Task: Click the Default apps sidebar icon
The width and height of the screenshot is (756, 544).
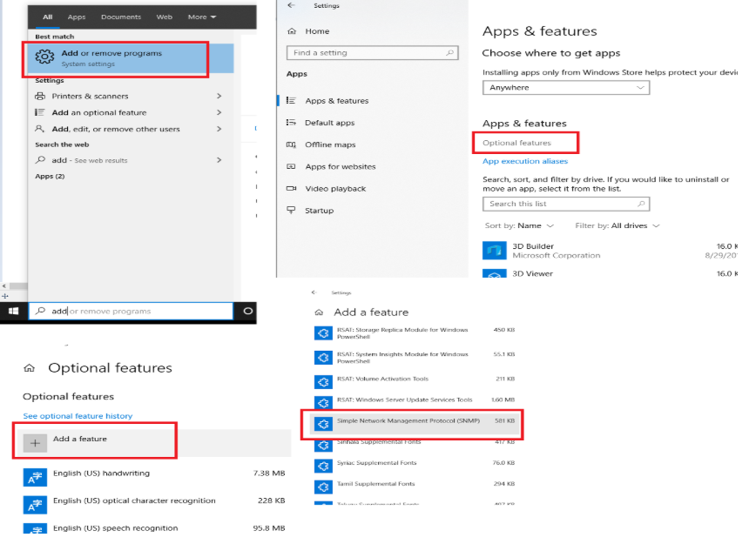Action: [x=291, y=123]
